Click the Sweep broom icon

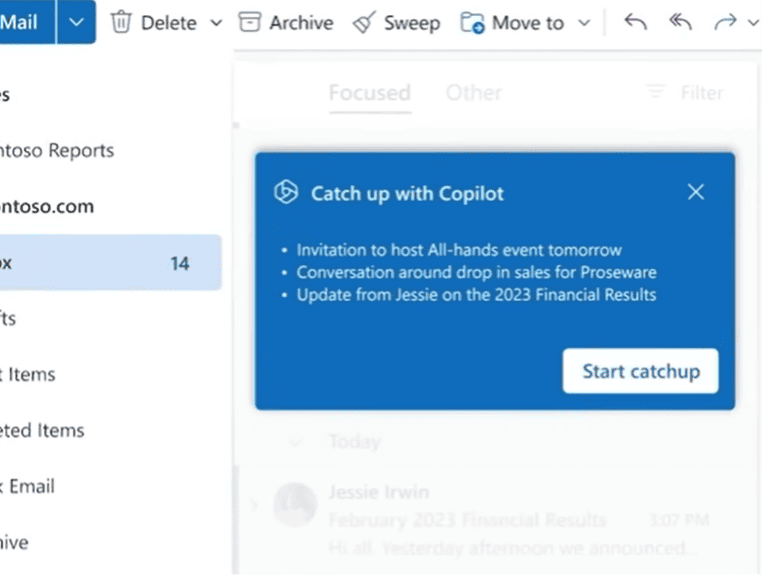pyautogui.click(x=363, y=22)
